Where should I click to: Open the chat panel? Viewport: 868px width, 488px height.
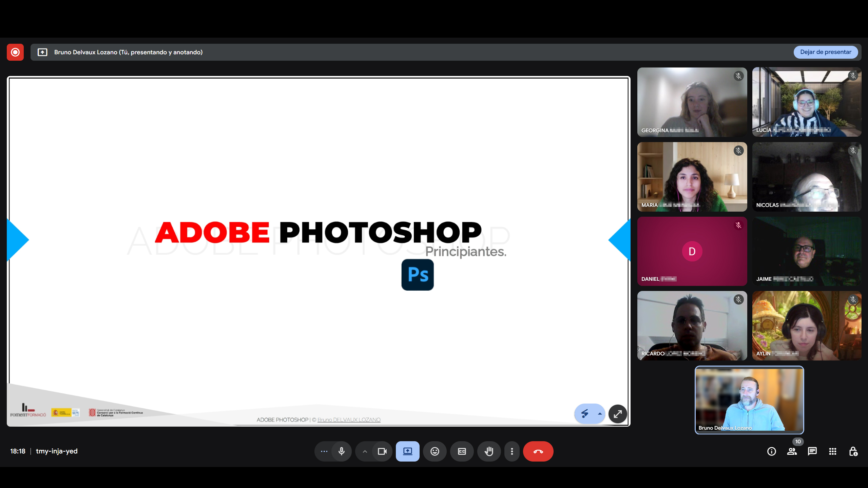point(812,451)
